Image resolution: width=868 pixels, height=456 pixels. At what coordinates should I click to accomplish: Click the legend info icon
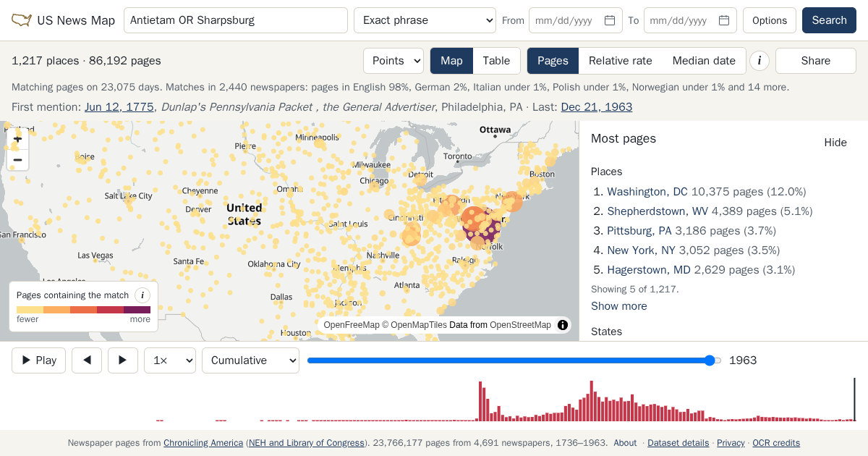pyautogui.click(x=142, y=295)
